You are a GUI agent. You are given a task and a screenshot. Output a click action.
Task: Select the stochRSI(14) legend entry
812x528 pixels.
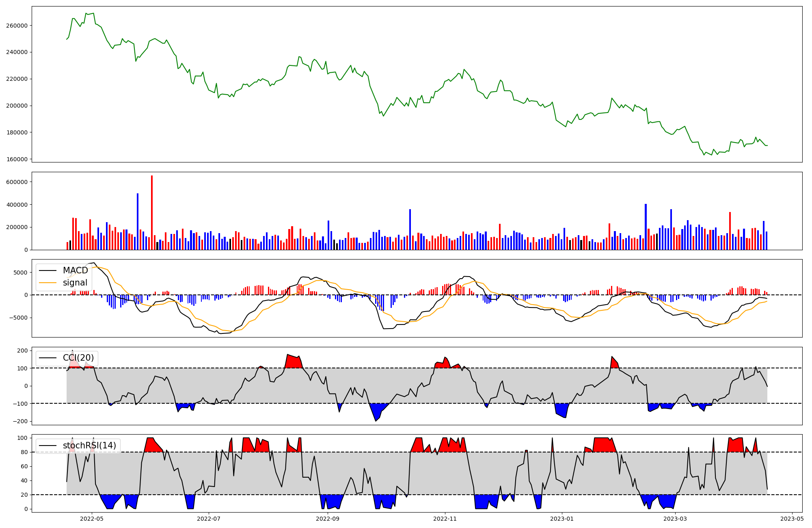tap(89, 446)
